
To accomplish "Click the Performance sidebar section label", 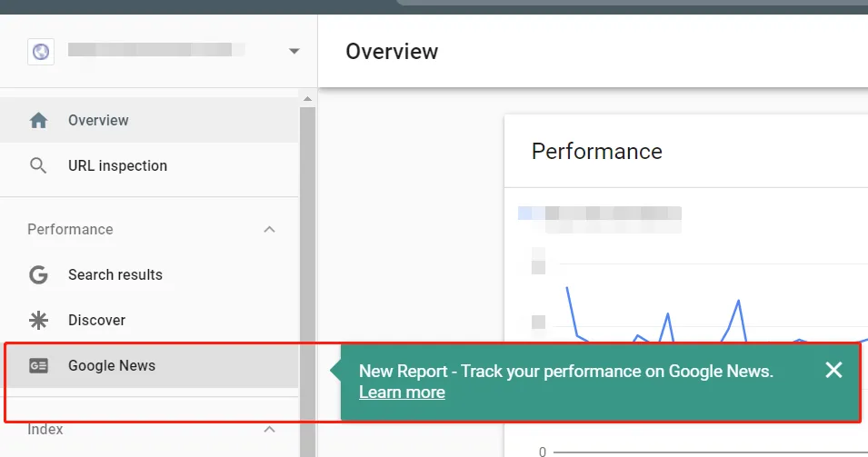I will 70,229.
